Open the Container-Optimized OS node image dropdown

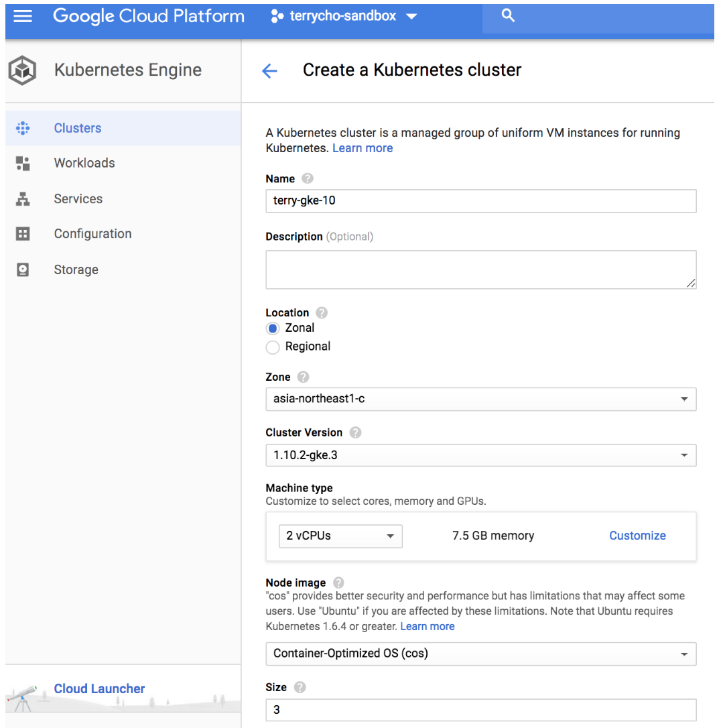480,654
